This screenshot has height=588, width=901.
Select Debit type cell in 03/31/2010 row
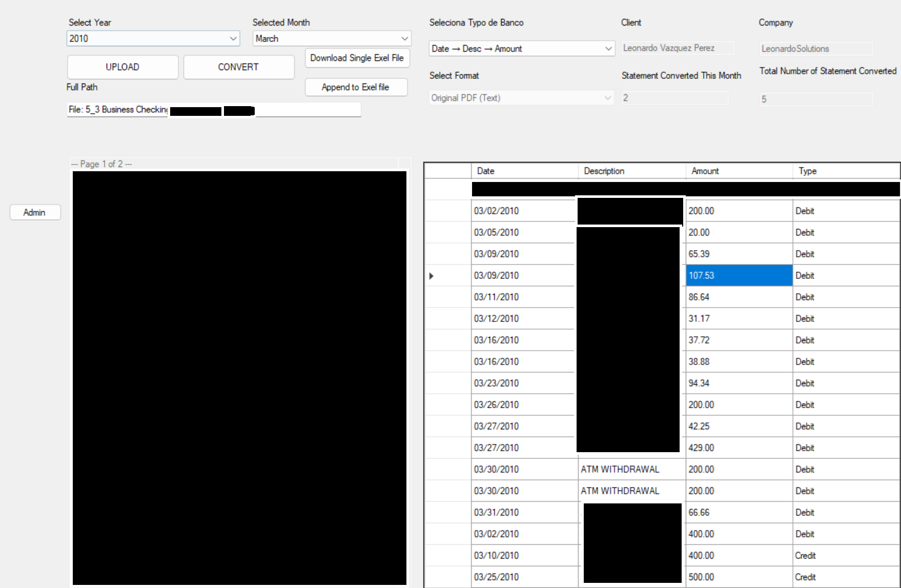[846, 512]
